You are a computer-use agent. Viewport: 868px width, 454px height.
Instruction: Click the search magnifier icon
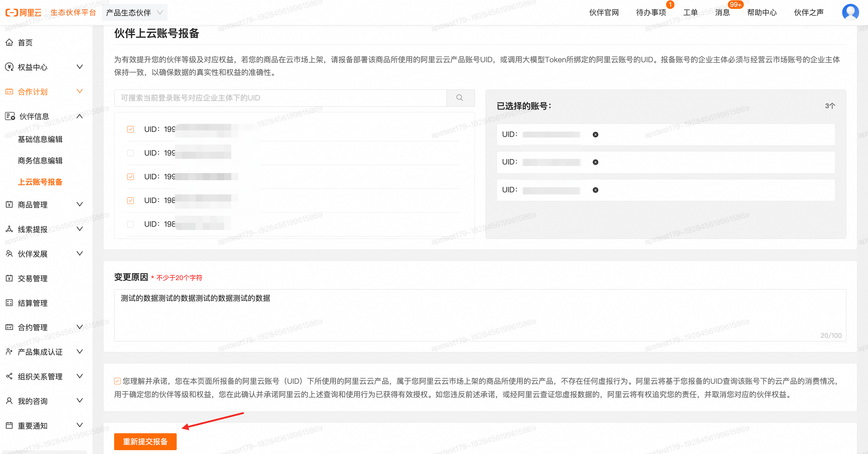(x=460, y=98)
